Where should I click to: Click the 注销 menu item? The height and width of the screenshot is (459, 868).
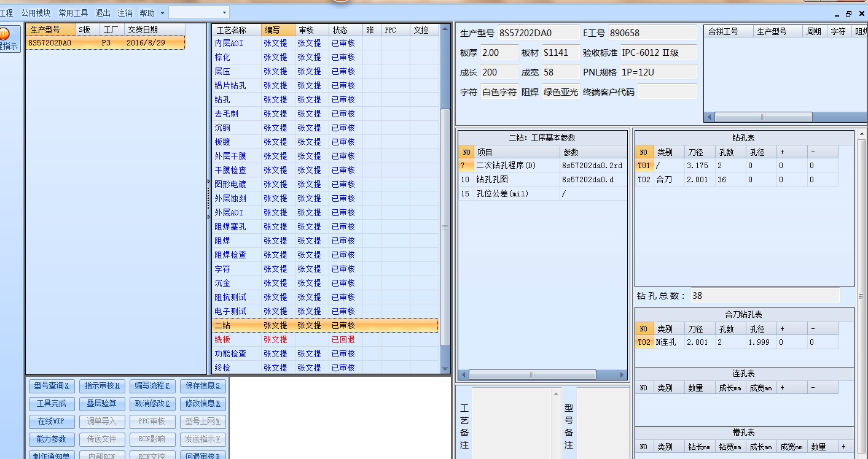(125, 12)
